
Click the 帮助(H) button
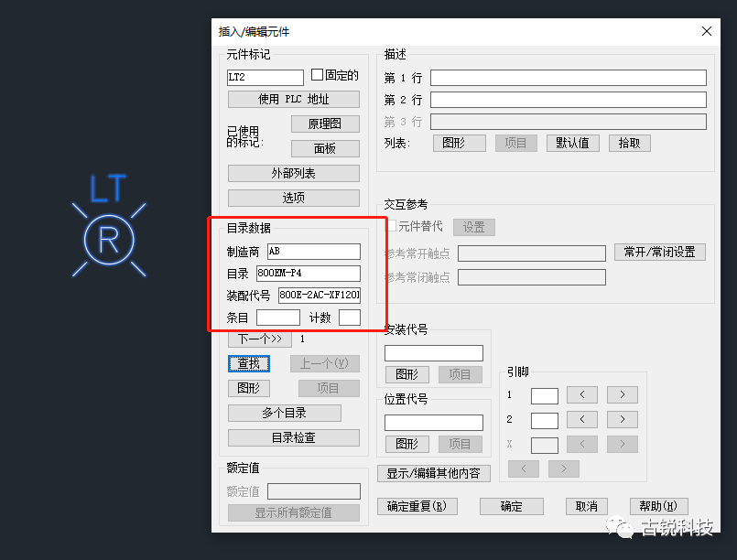click(658, 506)
